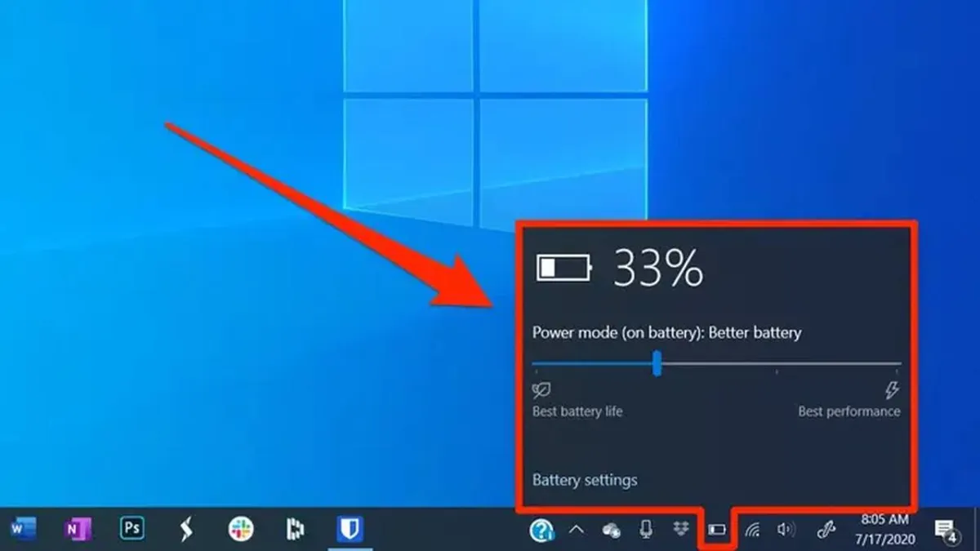The width and height of the screenshot is (980, 551).
Task: Set the power mode slider position
Action: pyautogui.click(x=658, y=364)
